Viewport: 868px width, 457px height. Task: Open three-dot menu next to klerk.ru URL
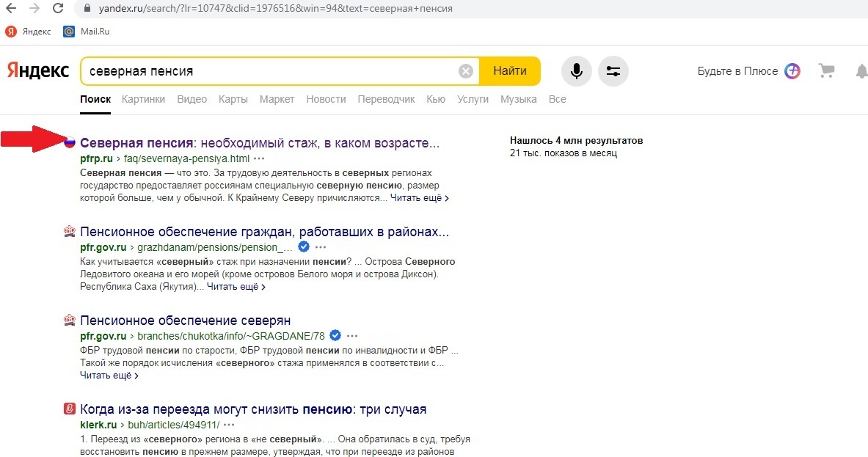pos(229,425)
